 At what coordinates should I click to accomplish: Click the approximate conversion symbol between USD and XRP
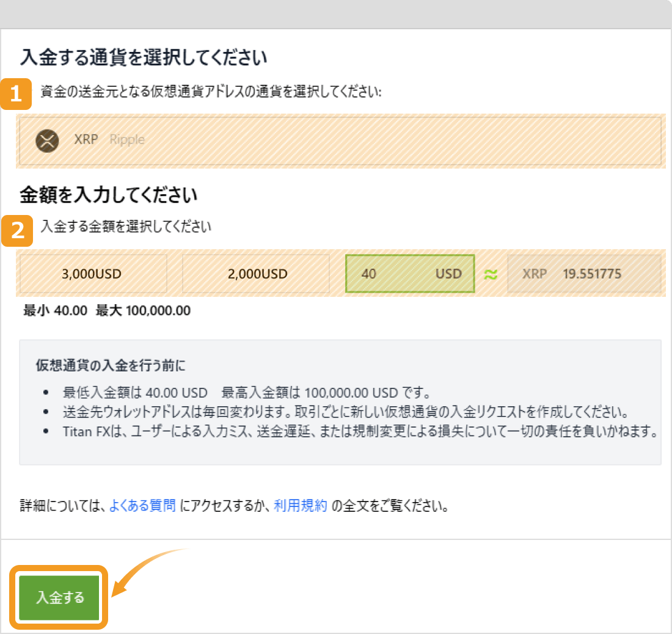[x=490, y=274]
